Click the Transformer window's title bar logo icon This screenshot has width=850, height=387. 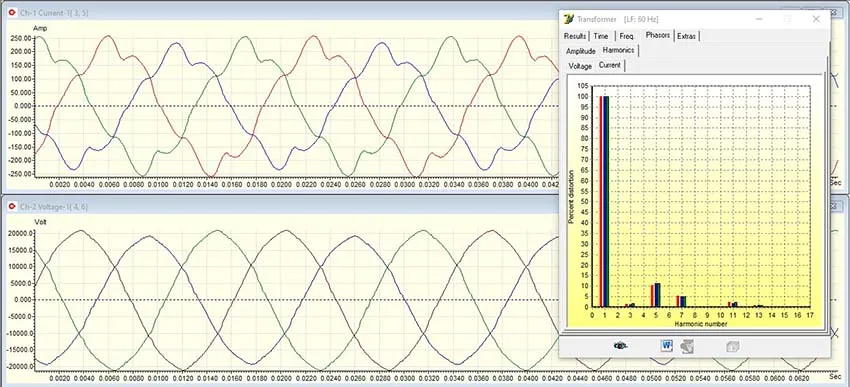coord(569,19)
